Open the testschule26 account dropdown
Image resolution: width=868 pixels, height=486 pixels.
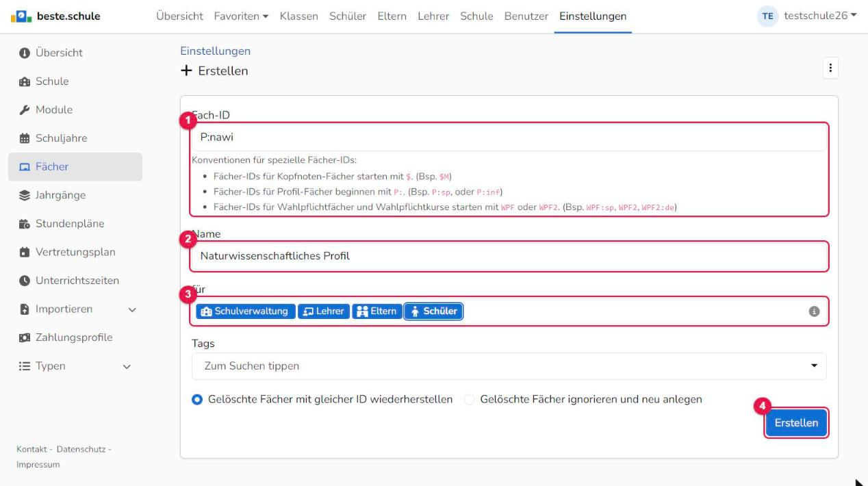pos(821,16)
